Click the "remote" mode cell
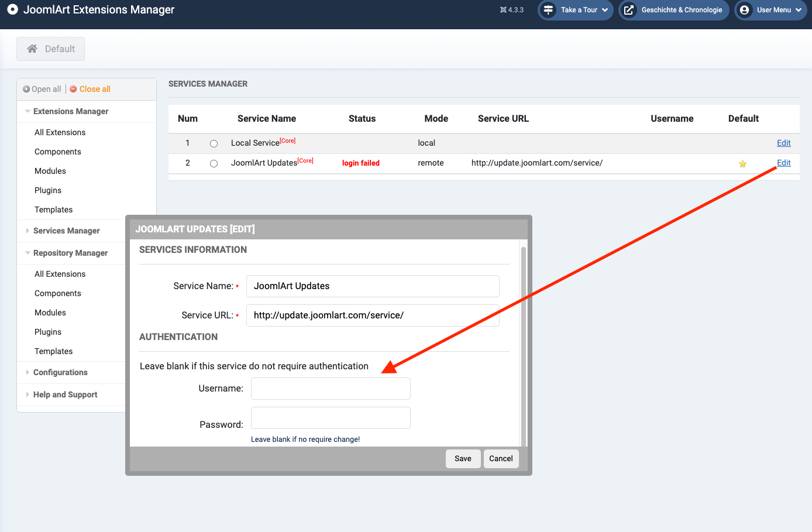This screenshot has width=812, height=532. click(x=431, y=163)
